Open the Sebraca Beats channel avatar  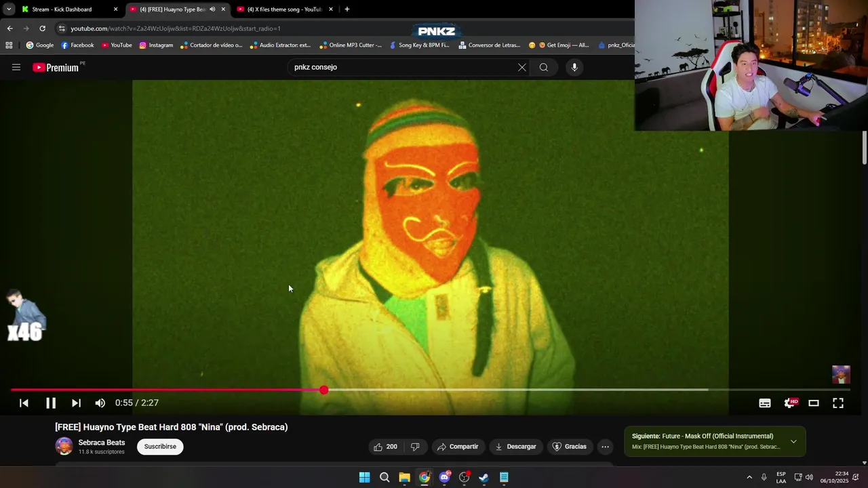pos(64,446)
